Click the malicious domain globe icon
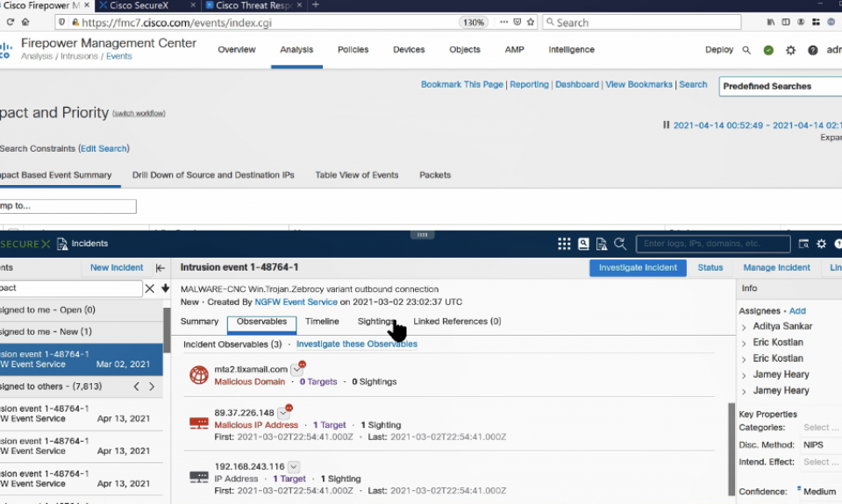The height and width of the screenshot is (504, 842). [x=199, y=374]
